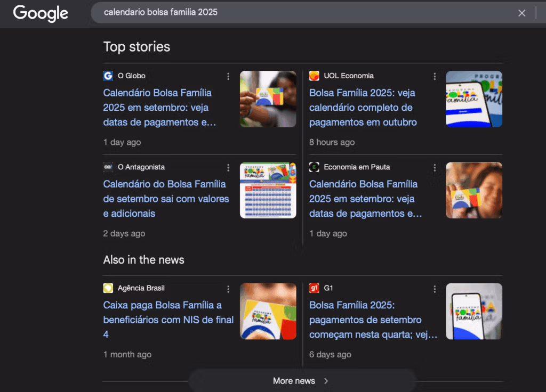This screenshot has width=546, height=392.
Task: Open UOL headline about calendário completo outubro
Action: coord(363,108)
